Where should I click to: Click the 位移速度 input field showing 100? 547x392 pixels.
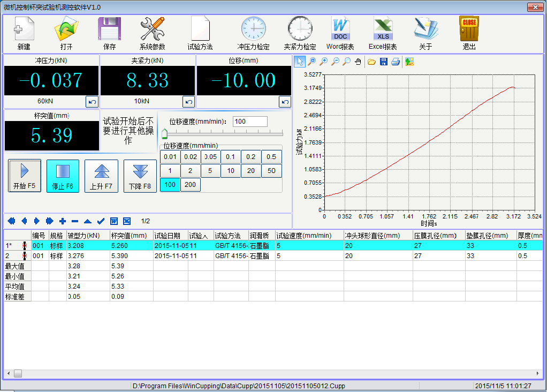pyautogui.click(x=249, y=122)
